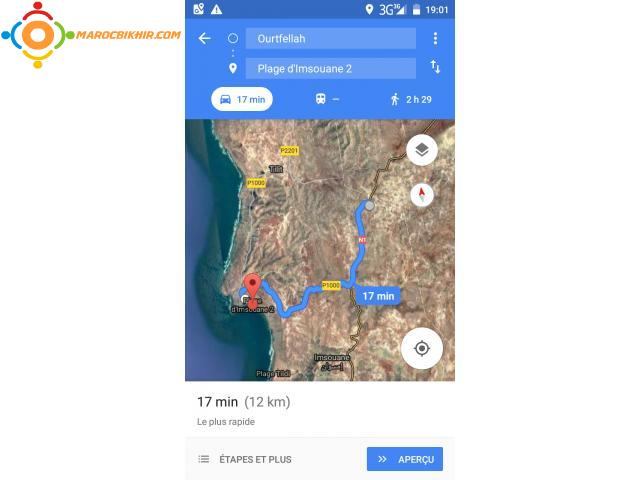Tap the 17 min route label on the map
Viewport: 640px width, 480px height.
378,296
